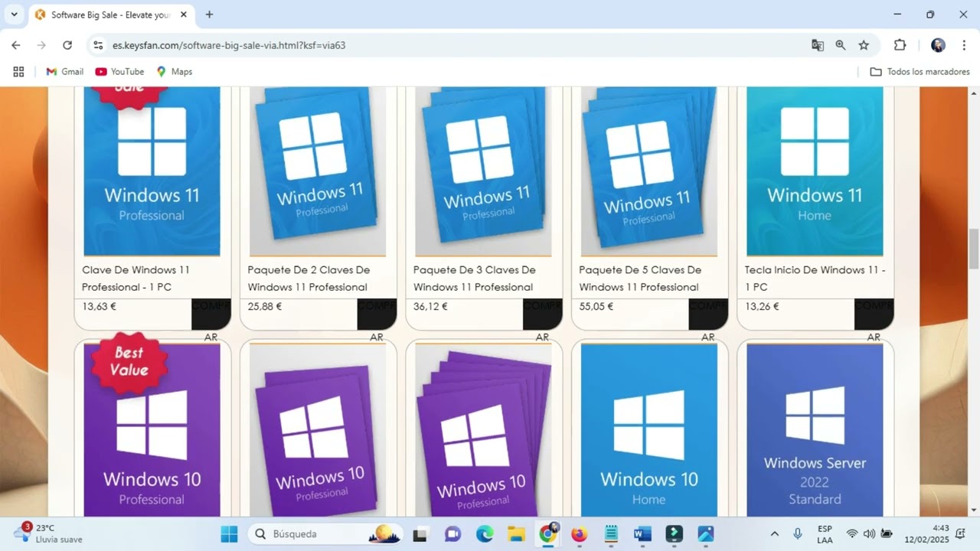The height and width of the screenshot is (551, 980).
Task: Launch Microsoft Edge from the taskbar
Action: [485, 533]
